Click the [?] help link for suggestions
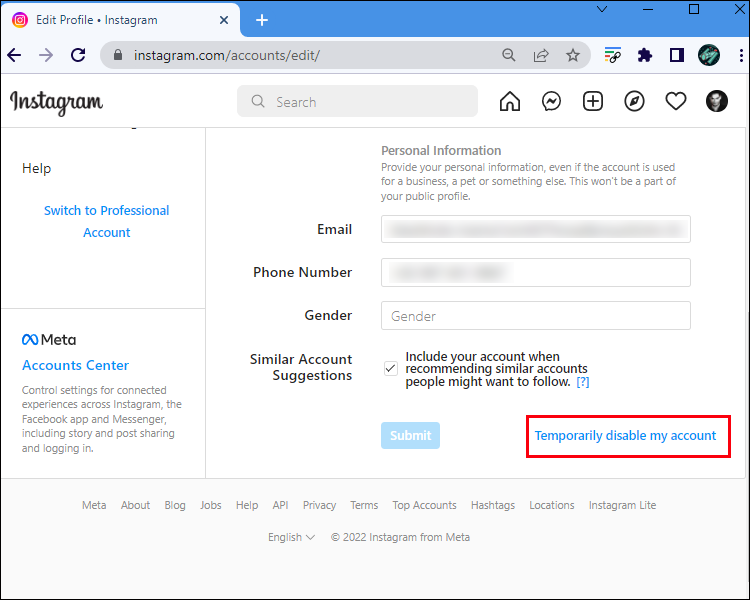Screen dimensions: 750x600 click(x=583, y=382)
